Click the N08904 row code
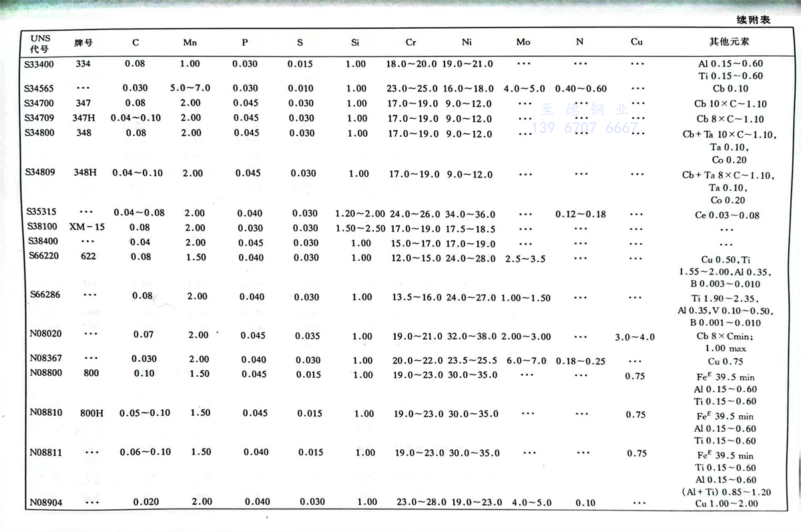 click(45, 502)
